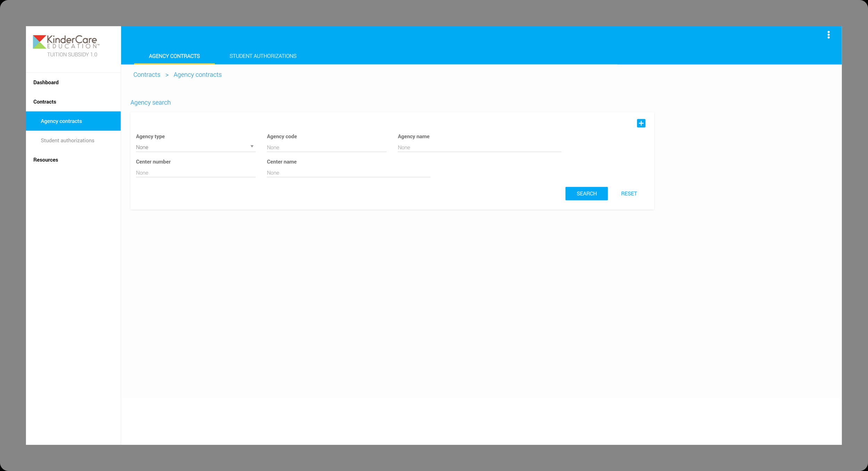Viewport: 868px width, 471px height.
Task: Go to Contracts breadcrumb link
Action: click(x=147, y=75)
